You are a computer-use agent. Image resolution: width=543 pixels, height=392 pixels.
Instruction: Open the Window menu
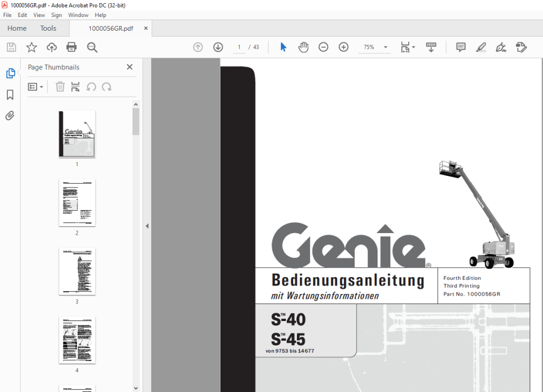pyautogui.click(x=78, y=15)
